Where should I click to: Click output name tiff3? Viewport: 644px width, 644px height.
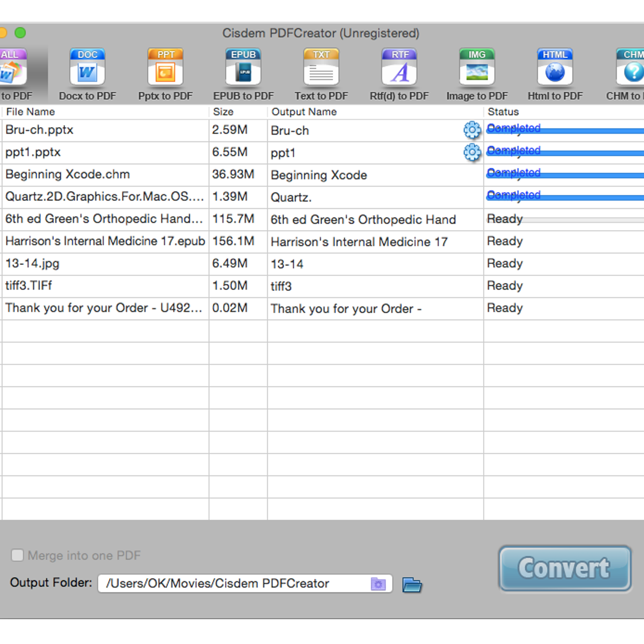(x=281, y=286)
